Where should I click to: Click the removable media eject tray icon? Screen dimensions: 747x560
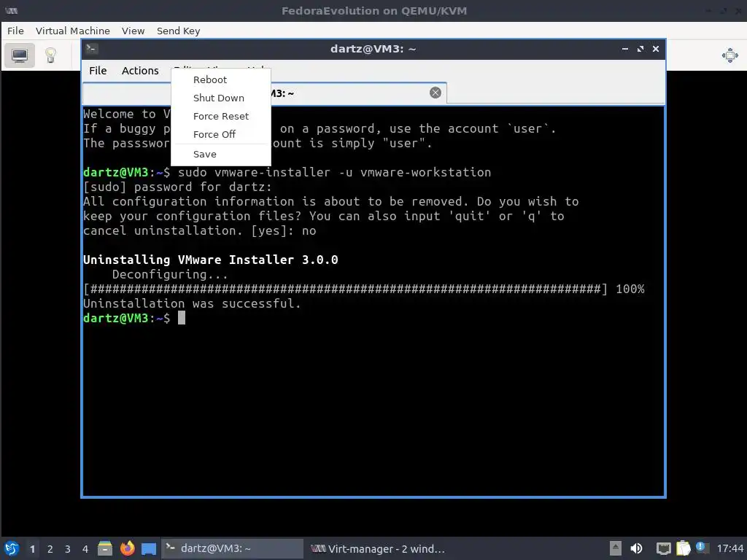point(615,548)
